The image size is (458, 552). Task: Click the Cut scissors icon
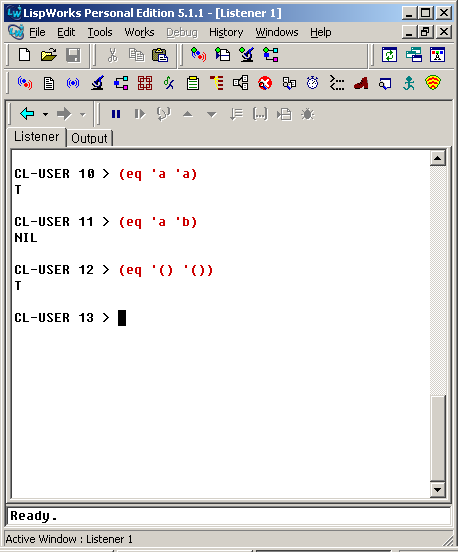click(x=112, y=55)
